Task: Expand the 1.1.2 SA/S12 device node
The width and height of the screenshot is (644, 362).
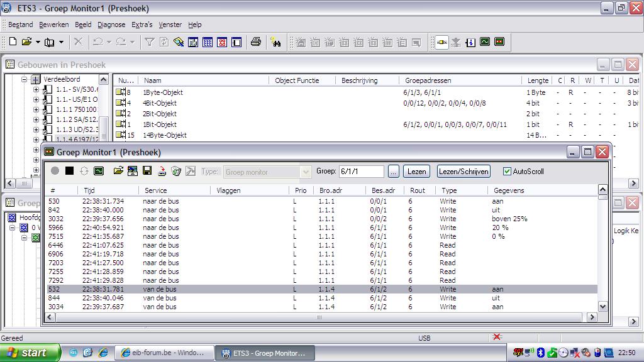Action: [x=36, y=119]
